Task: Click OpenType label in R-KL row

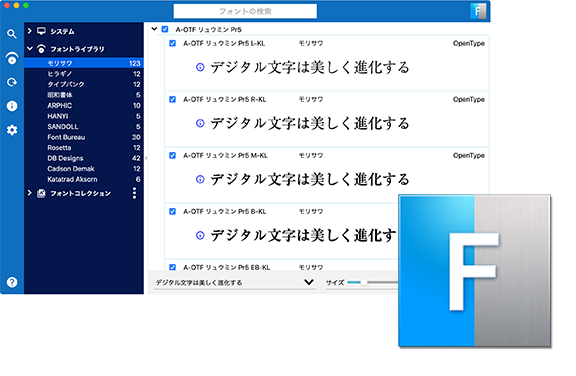Action: [x=469, y=100]
